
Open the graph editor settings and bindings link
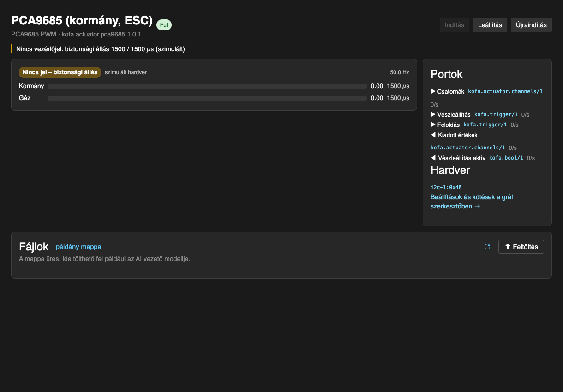point(472,202)
